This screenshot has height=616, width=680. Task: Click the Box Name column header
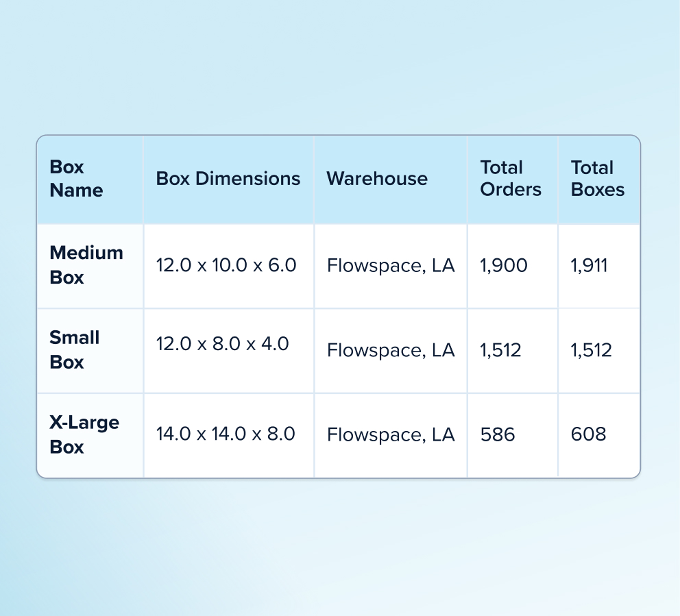[x=76, y=179]
